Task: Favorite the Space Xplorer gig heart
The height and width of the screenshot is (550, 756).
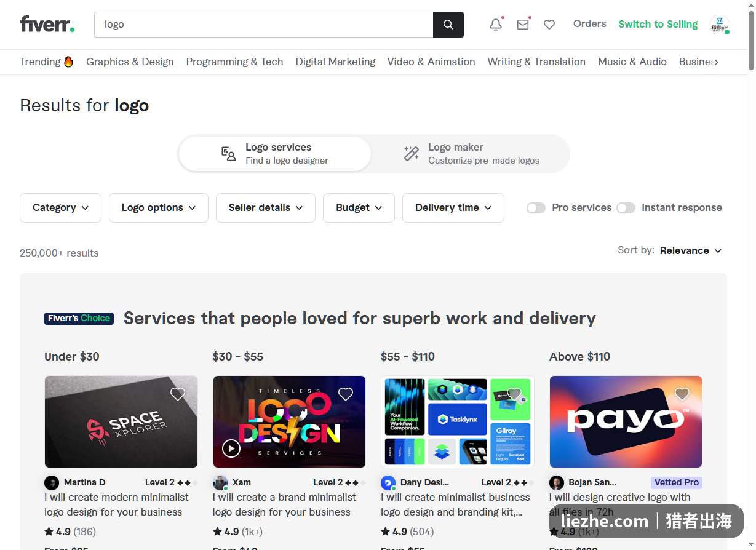Action: tap(178, 394)
